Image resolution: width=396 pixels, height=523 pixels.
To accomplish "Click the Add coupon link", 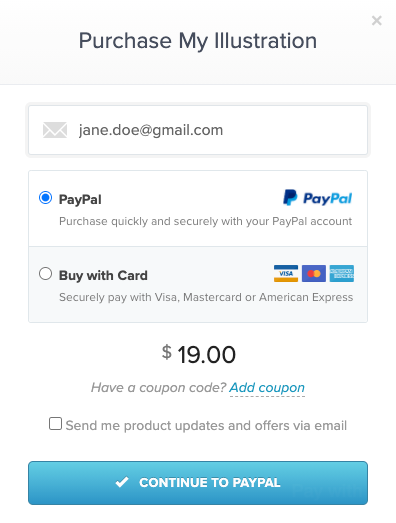I will coord(267,388).
